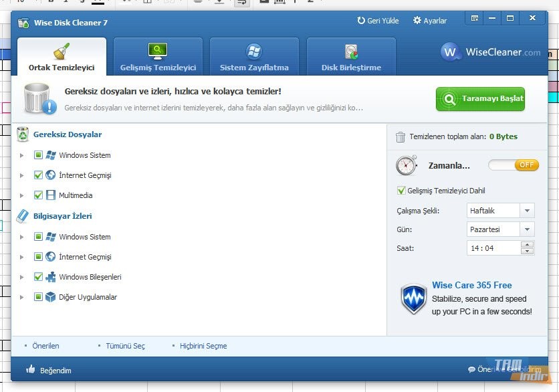Image resolution: width=559 pixels, height=392 pixels.
Task: Click Windows flag icon under Bilgisayar İzleri
Action: (51, 237)
